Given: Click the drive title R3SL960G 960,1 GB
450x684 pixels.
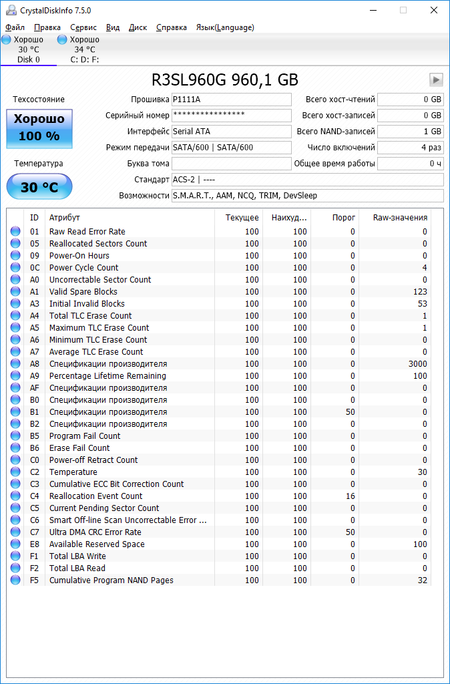Looking at the screenshot, I should (225, 80).
